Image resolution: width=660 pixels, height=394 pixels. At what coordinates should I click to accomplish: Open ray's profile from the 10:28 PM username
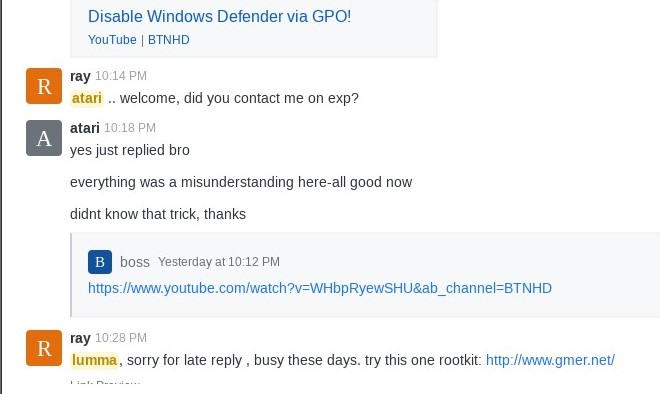coord(80,338)
